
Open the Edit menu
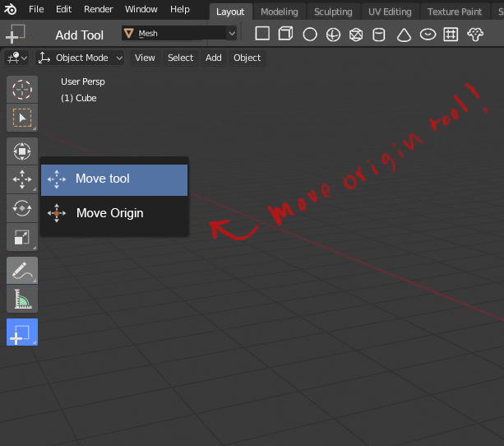tap(63, 9)
